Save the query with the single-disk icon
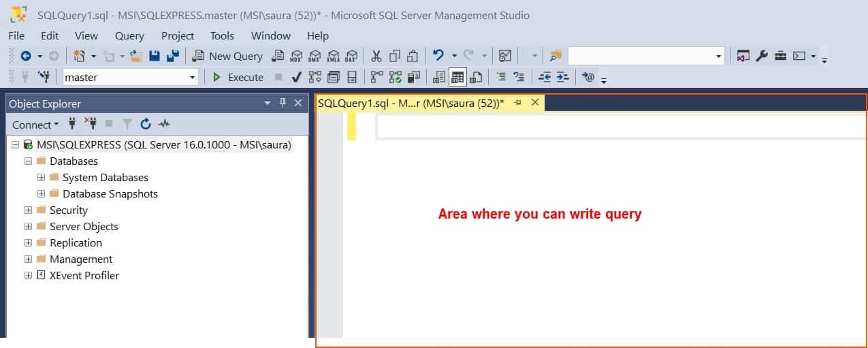The width and height of the screenshot is (868, 348). point(155,56)
